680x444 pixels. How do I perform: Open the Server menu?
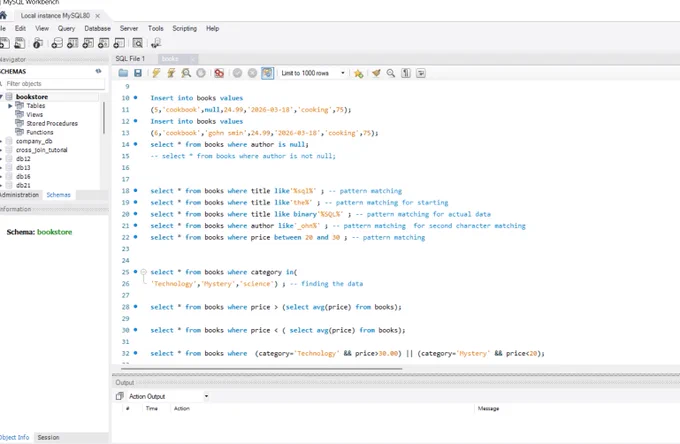(129, 28)
